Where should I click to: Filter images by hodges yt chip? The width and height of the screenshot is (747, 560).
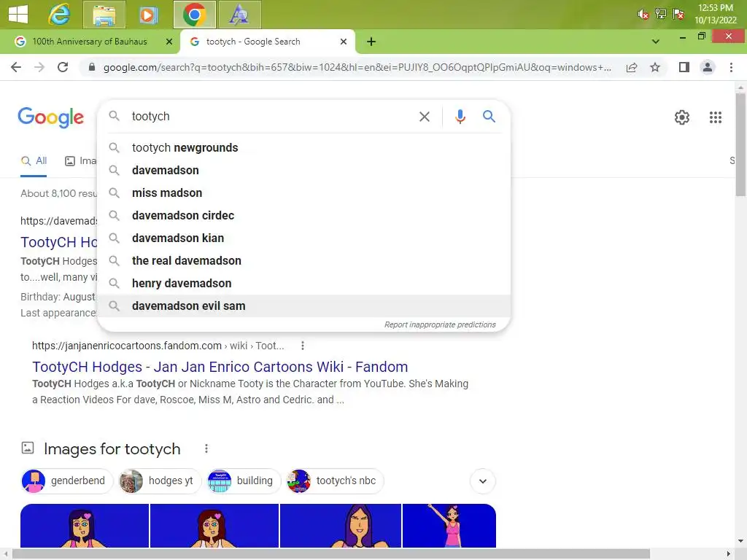pyautogui.click(x=160, y=481)
